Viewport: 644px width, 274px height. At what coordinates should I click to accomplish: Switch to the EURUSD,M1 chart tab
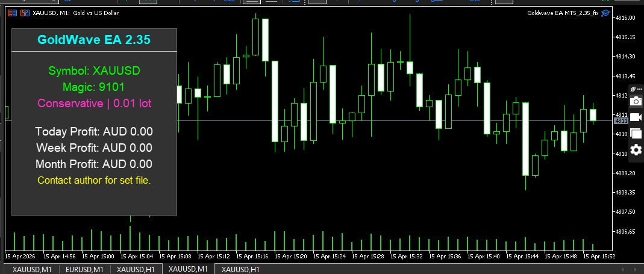(x=84, y=269)
